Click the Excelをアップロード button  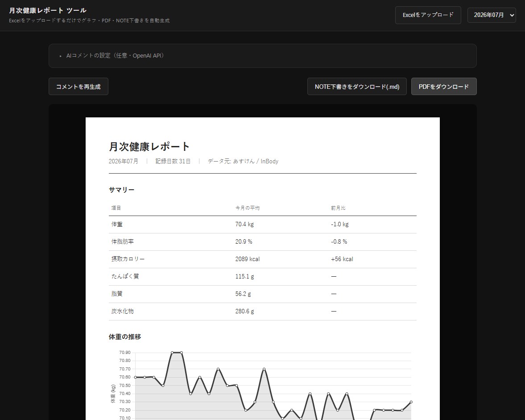tap(428, 15)
